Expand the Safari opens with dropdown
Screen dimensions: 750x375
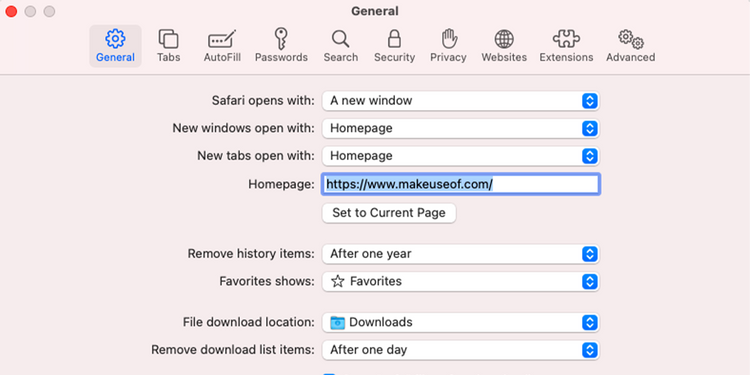click(x=461, y=101)
